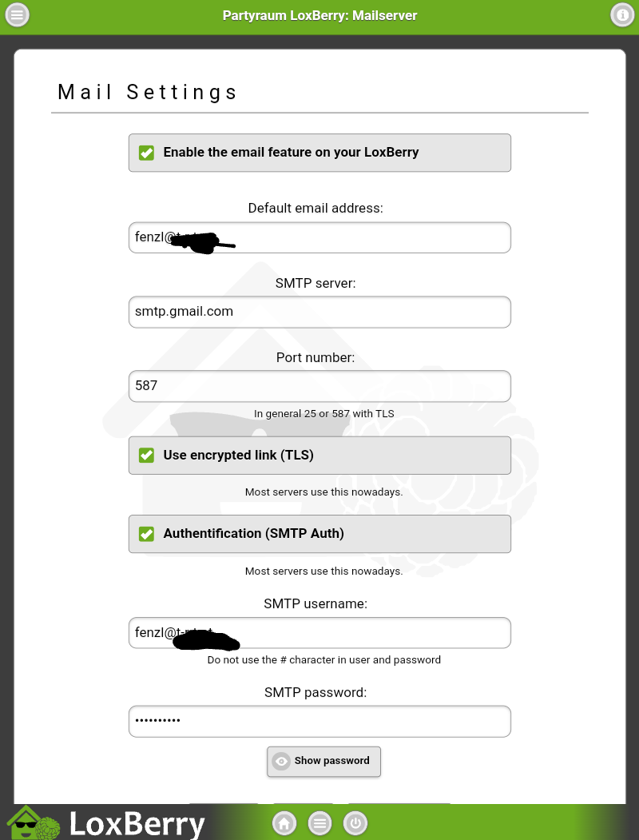Image resolution: width=639 pixels, height=840 pixels.
Task: Click into the Port number field
Action: coord(319,386)
